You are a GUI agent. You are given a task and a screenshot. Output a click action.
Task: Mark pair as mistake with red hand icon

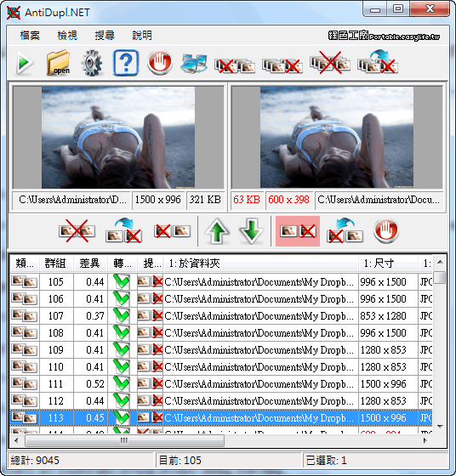tap(386, 230)
